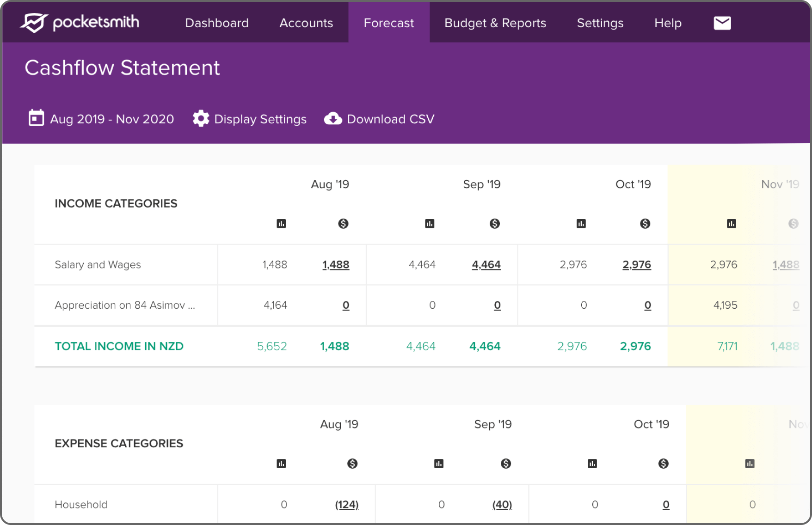This screenshot has width=812, height=525.
Task: Click the Nov '19 income bar chart icon
Action: (731, 224)
